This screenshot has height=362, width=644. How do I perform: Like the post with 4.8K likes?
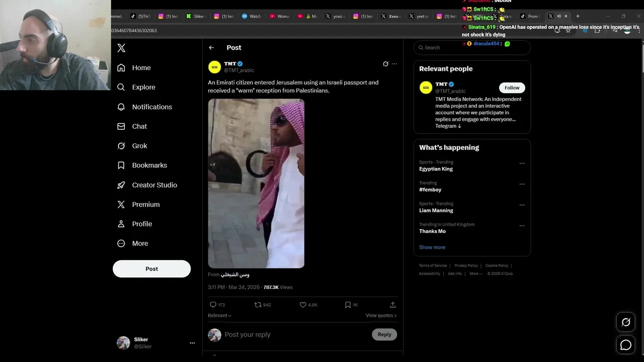click(x=308, y=305)
